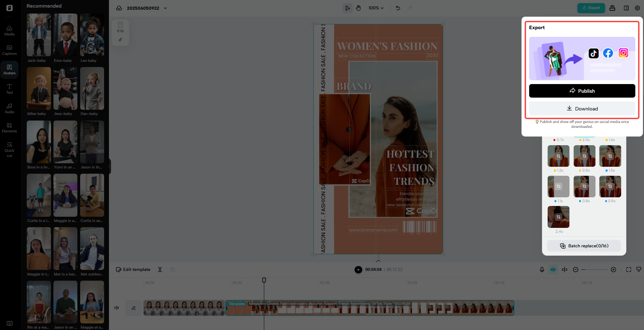Split the clip at the playhead

[565, 269]
